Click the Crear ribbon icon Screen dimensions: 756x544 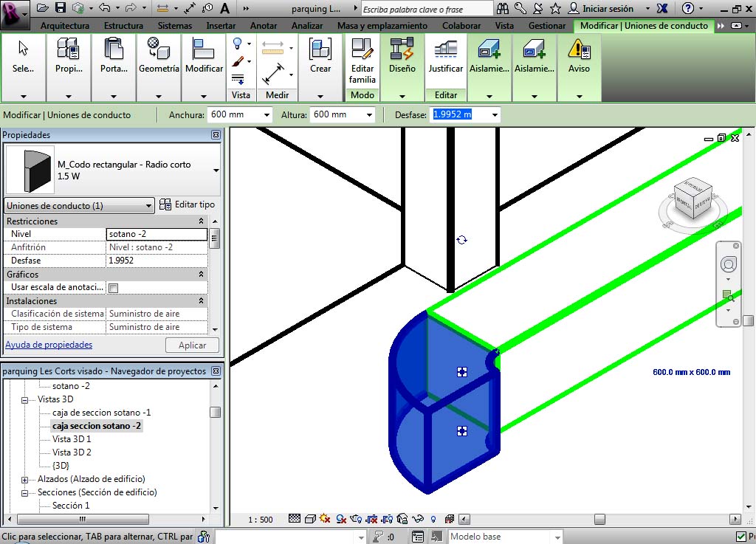(320, 50)
